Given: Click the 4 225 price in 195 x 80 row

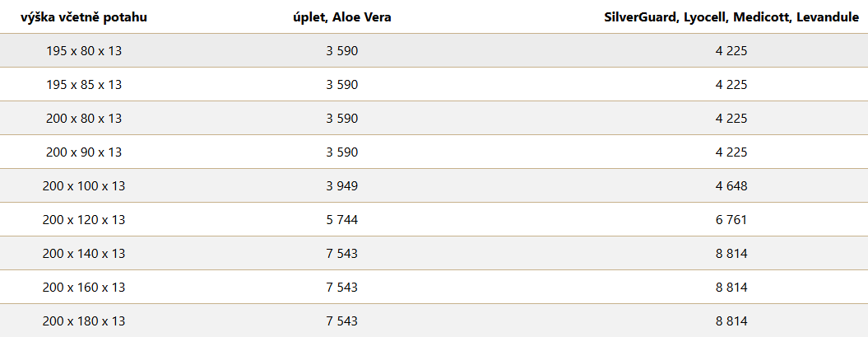Looking at the screenshot, I should coord(731,51).
